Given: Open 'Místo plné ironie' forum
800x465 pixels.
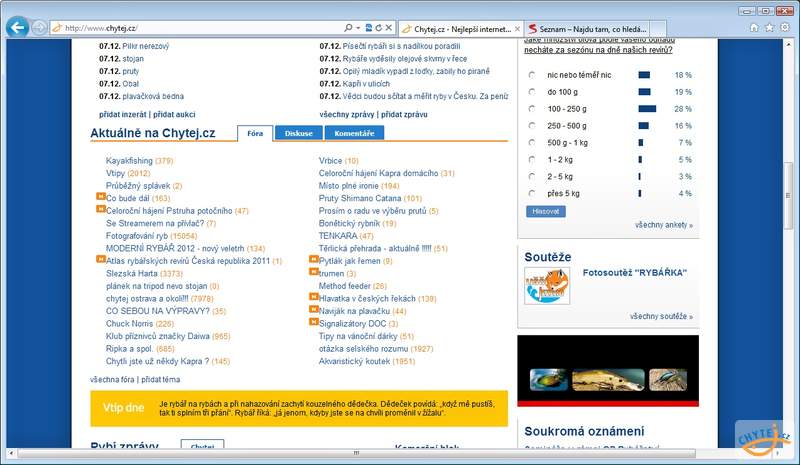Looking at the screenshot, I should tap(348, 186).
